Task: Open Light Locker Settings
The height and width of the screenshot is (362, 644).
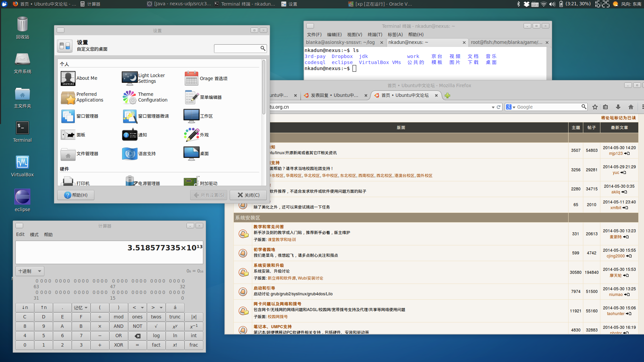Action: pyautogui.click(x=144, y=78)
